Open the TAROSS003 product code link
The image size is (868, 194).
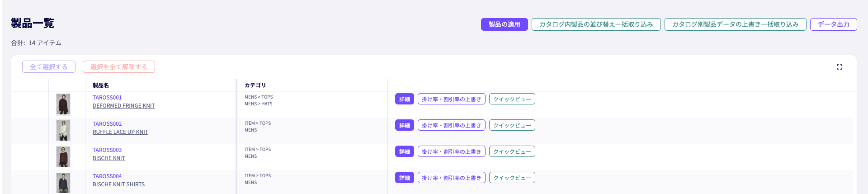tap(107, 150)
